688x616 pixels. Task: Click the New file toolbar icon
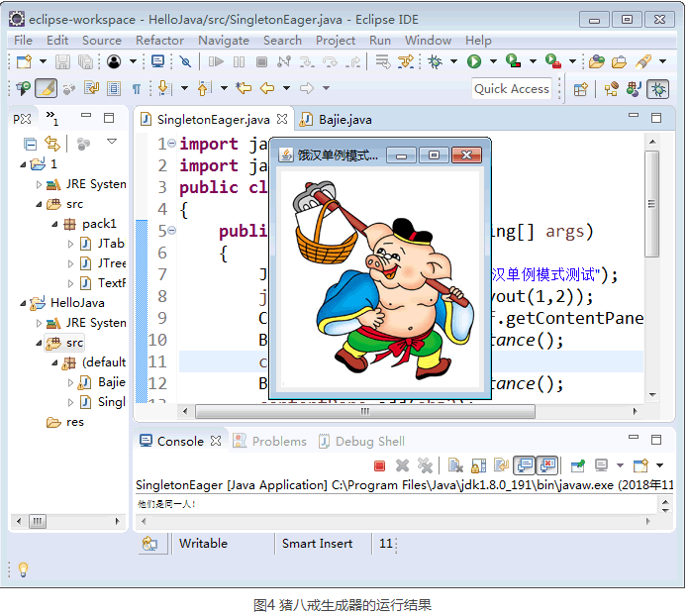24,61
